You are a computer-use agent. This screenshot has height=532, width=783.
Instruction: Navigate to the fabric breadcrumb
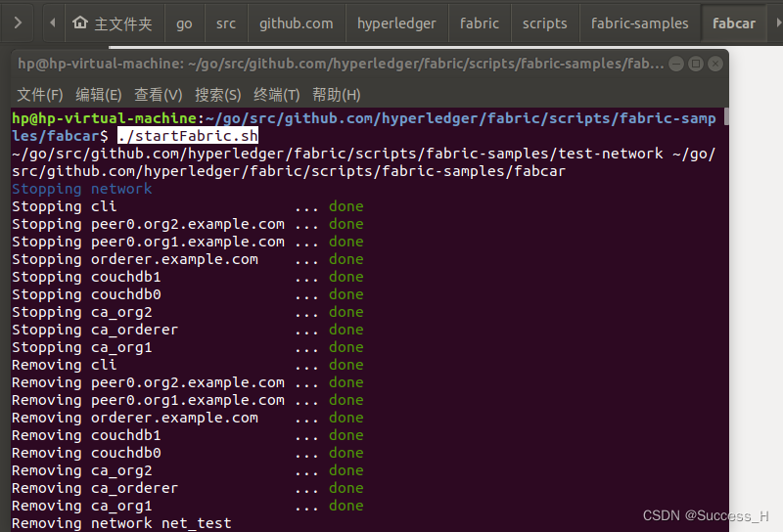coord(480,23)
